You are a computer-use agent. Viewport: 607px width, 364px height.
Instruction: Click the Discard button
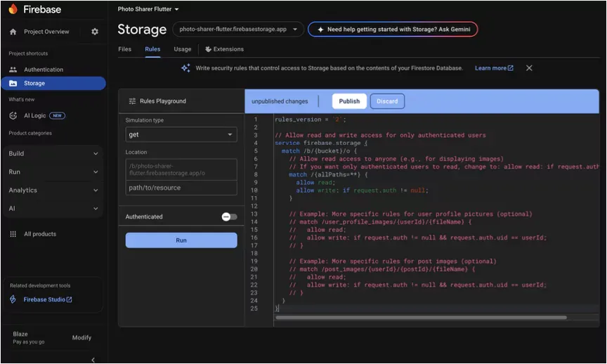pyautogui.click(x=387, y=101)
